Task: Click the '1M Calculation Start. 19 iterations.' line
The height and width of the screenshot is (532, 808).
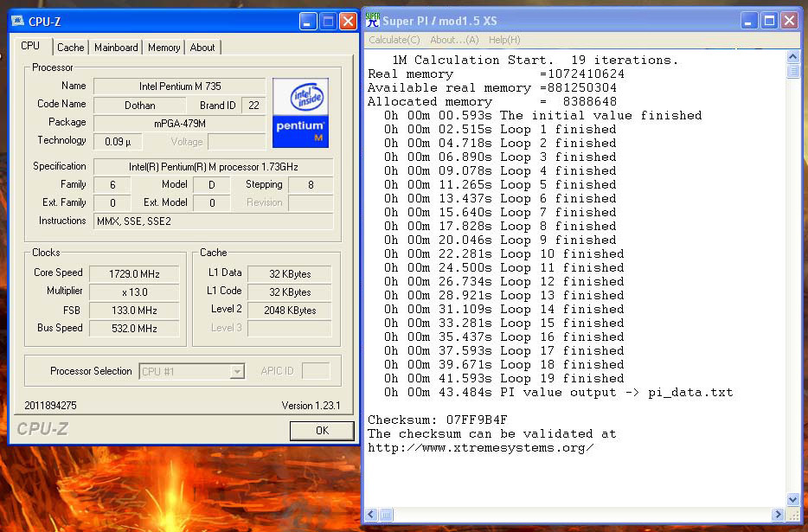Action: (x=535, y=60)
